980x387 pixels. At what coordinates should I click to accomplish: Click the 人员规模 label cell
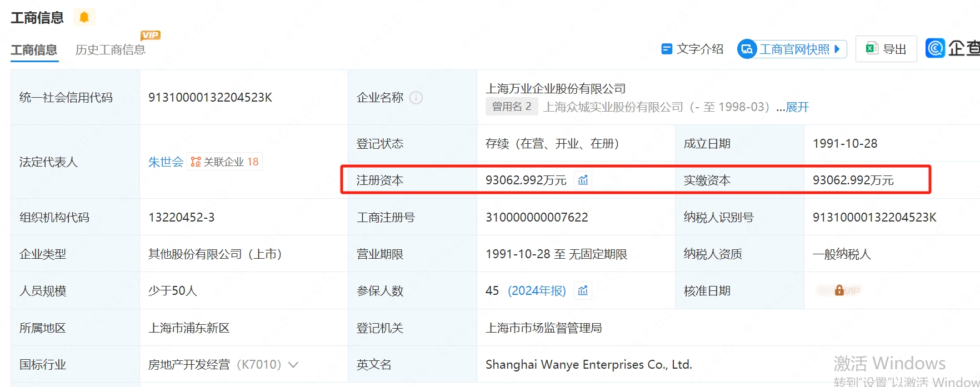(75, 291)
